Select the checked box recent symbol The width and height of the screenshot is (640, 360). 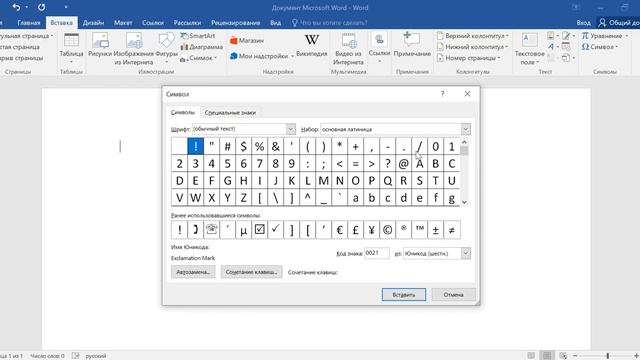click(259, 230)
